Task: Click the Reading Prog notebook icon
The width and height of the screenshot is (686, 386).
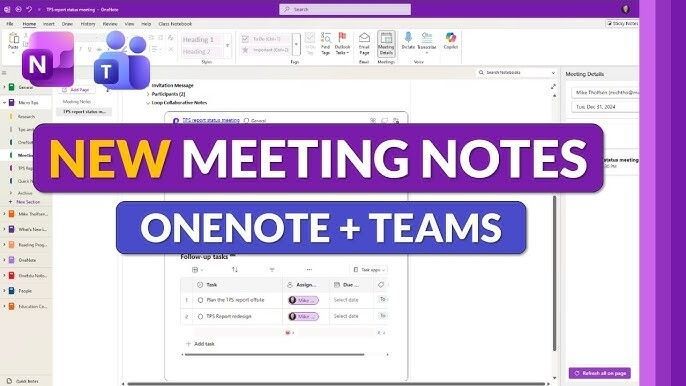Action: 12,245
